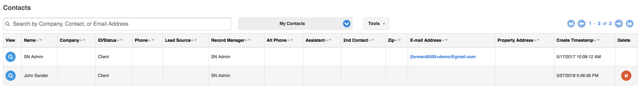View the SN Admin contact record
The image size is (644, 102).
tap(11, 57)
